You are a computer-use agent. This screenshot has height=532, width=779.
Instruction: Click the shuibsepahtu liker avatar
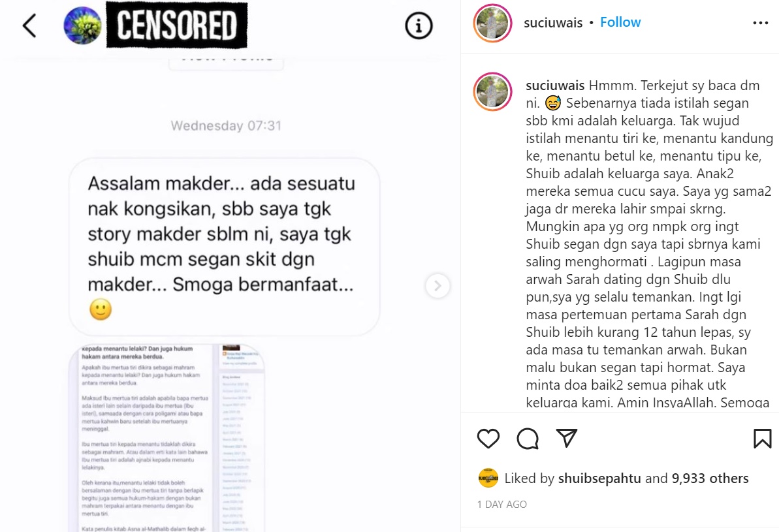(488, 478)
